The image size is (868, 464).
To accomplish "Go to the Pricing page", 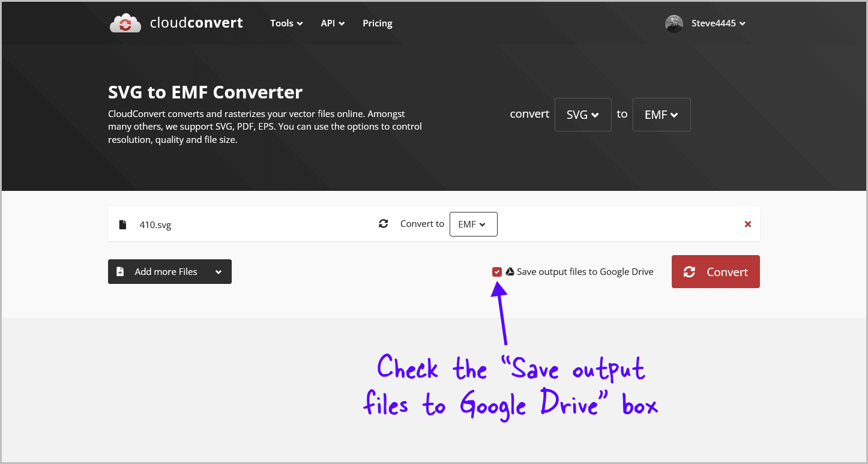I will 378,23.
